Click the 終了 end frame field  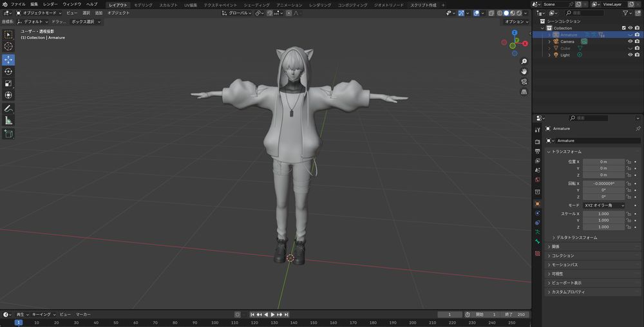(x=515, y=315)
